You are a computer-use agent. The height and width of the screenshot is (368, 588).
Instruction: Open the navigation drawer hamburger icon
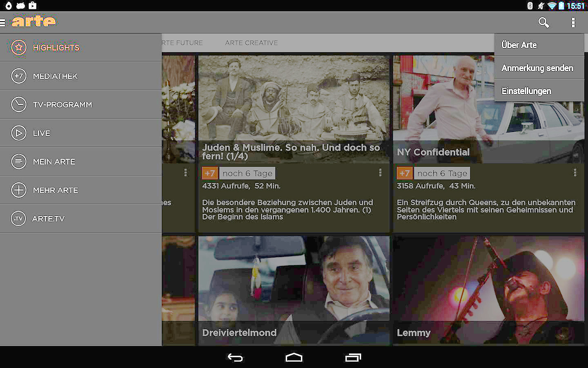(4, 23)
